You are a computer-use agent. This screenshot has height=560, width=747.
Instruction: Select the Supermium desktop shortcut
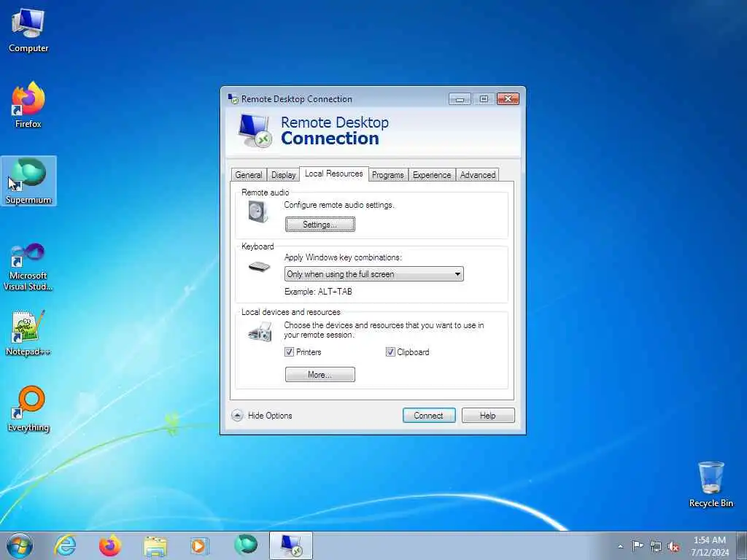[28, 181]
